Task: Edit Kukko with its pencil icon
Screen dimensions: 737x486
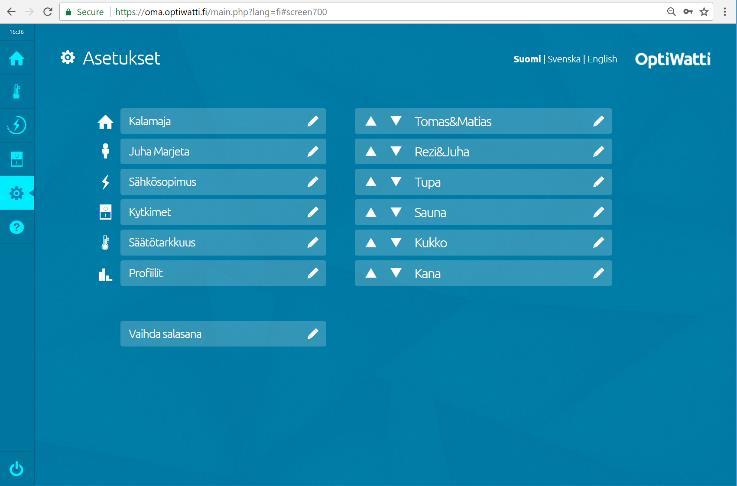Action: [x=598, y=243]
